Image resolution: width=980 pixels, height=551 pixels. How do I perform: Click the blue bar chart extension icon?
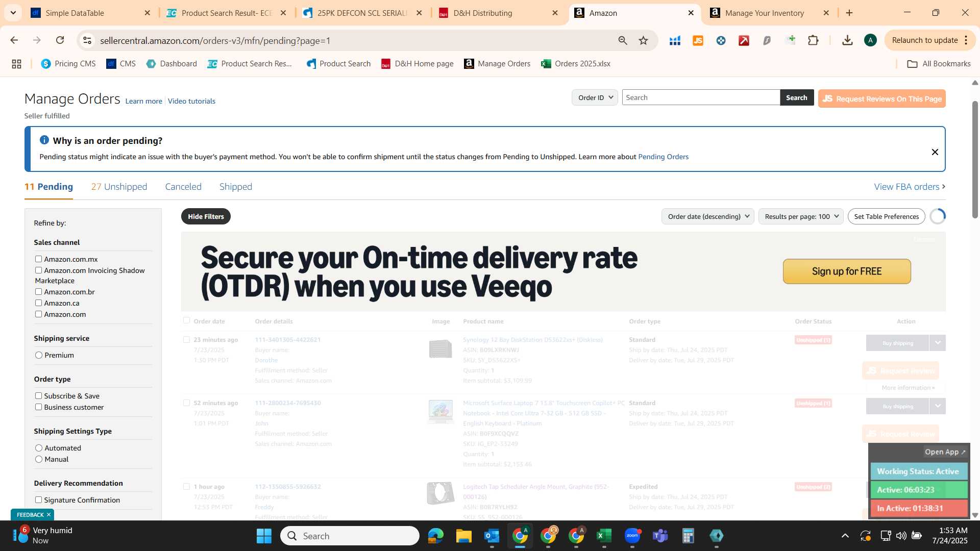pos(675,40)
